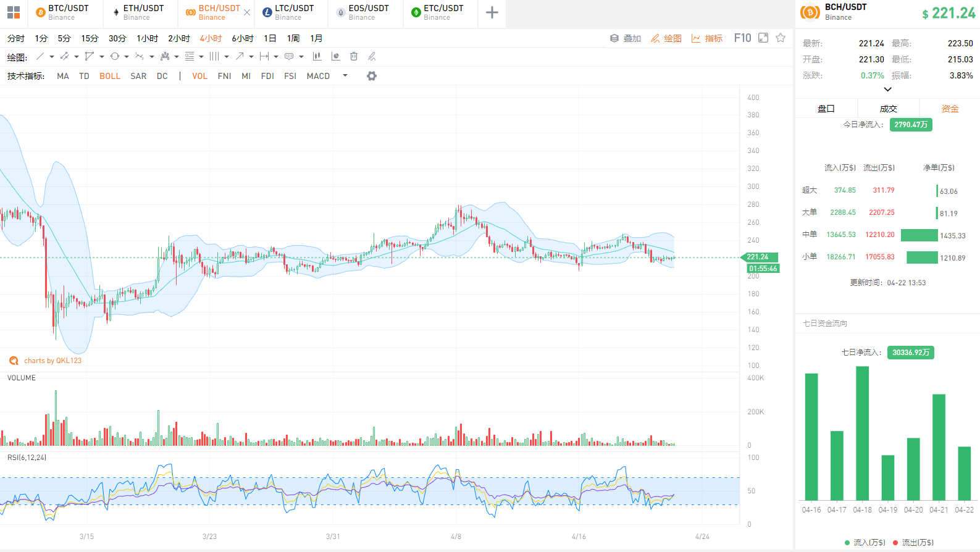Click the F10 button
The width and height of the screenshot is (980, 552).
[742, 38]
